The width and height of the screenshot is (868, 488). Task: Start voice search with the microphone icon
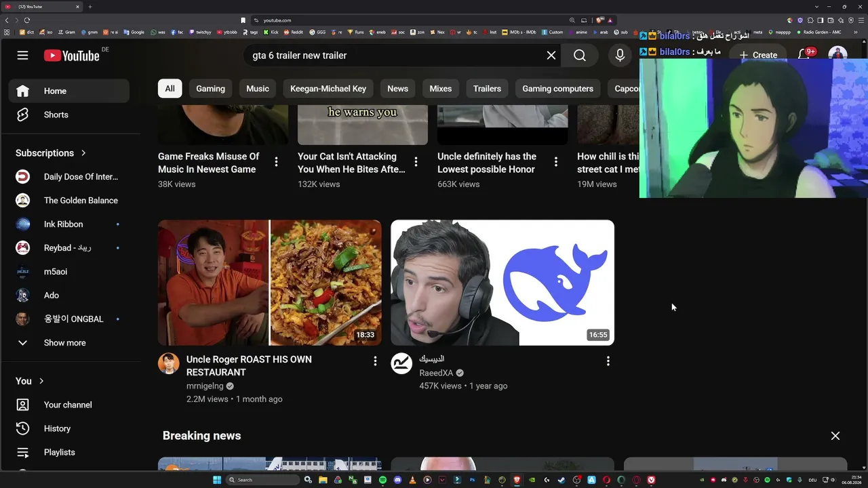point(620,56)
